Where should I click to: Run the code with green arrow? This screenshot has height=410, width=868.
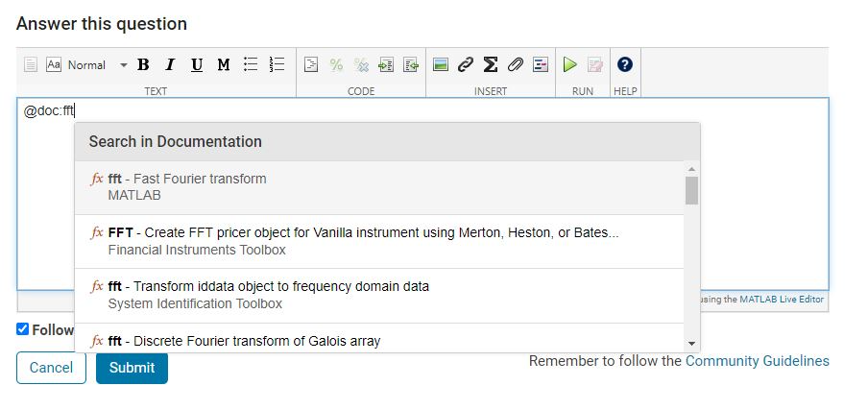coord(570,65)
